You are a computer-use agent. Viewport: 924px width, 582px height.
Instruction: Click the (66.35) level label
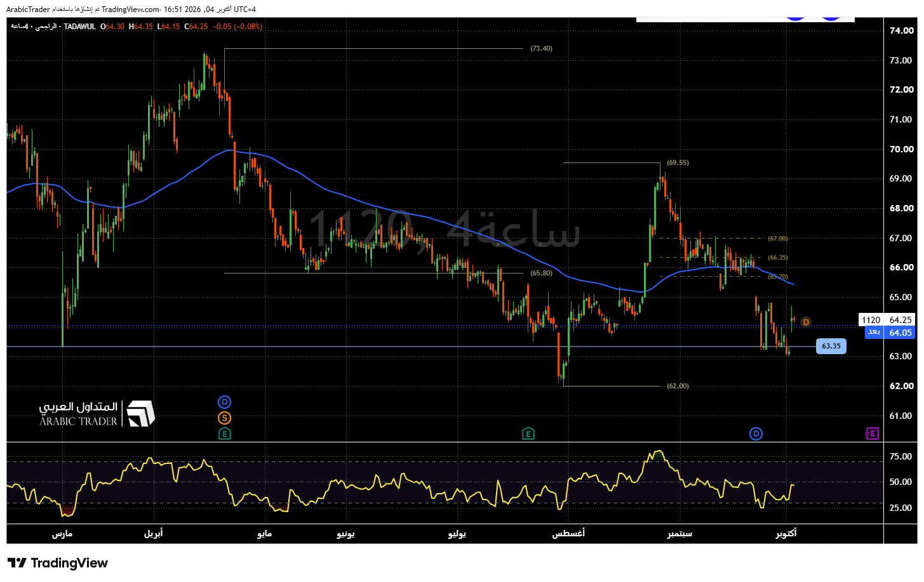point(777,258)
